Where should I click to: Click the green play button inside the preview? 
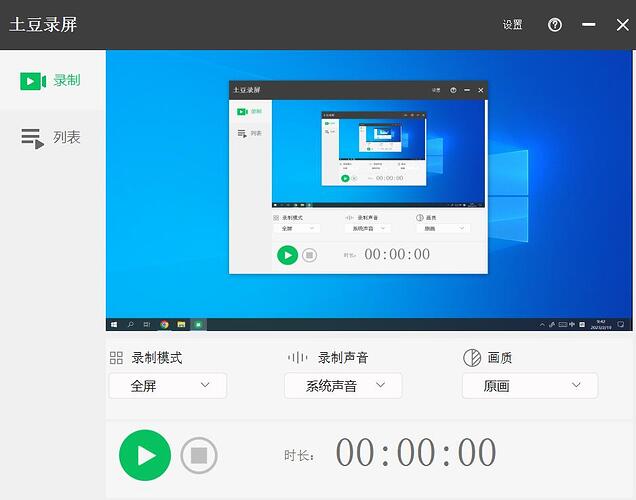pyautogui.click(x=288, y=255)
